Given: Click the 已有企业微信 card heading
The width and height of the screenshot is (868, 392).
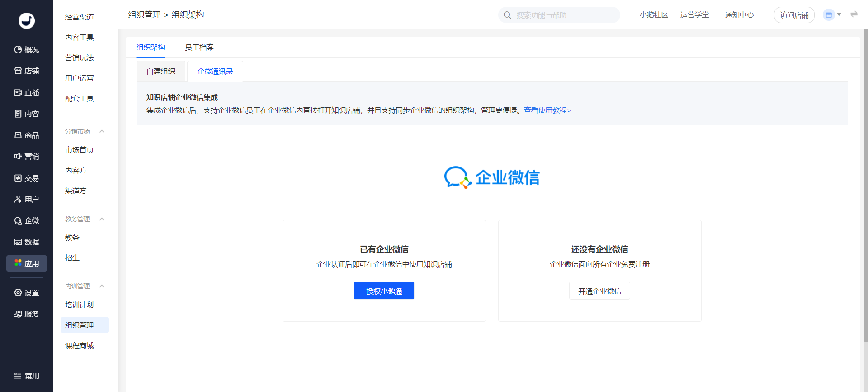Looking at the screenshot, I should [384, 249].
